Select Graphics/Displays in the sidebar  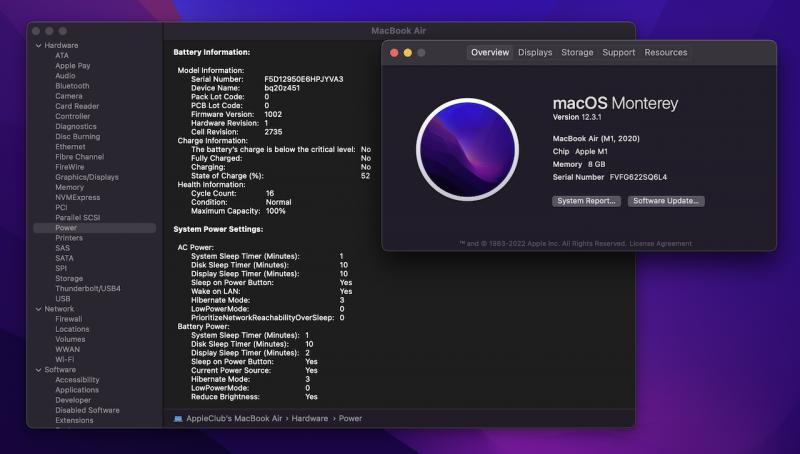pyautogui.click(x=87, y=177)
